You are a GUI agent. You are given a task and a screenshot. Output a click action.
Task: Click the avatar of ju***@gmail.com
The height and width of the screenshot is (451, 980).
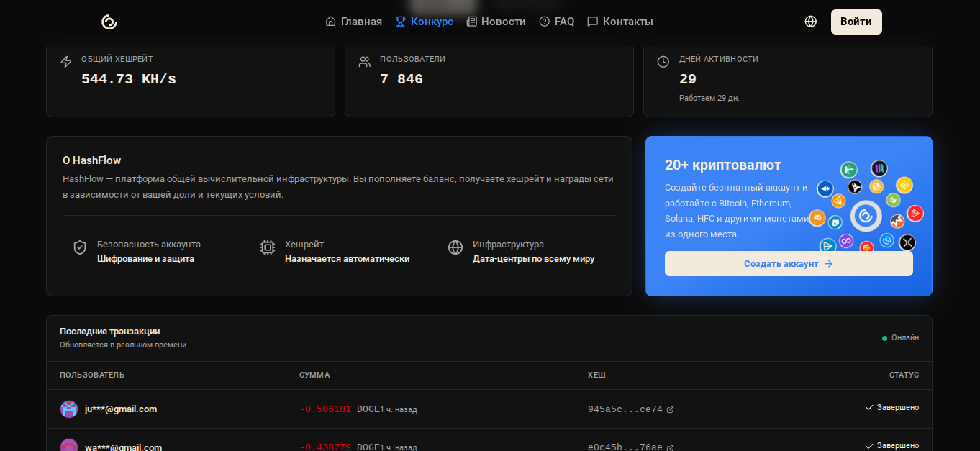point(69,409)
